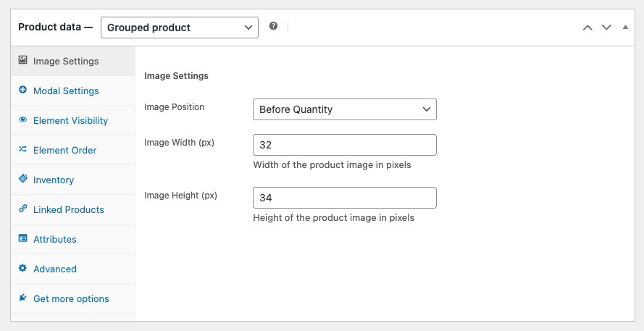Switch to the Modal Settings tab
Screen dimensions: 644x331
[66, 91]
